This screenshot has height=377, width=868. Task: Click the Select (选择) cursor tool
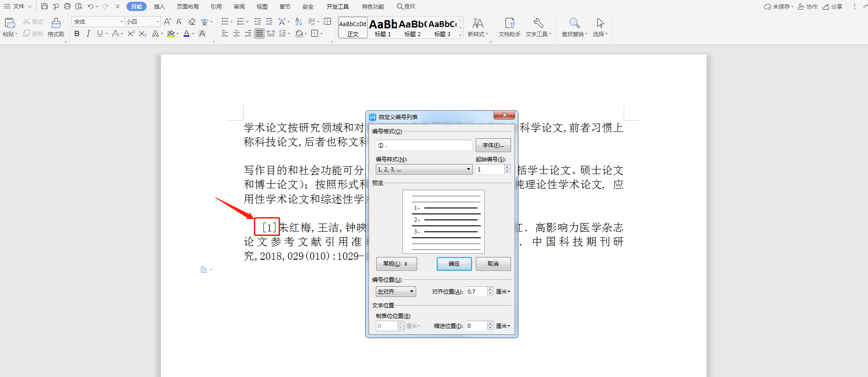(x=600, y=27)
